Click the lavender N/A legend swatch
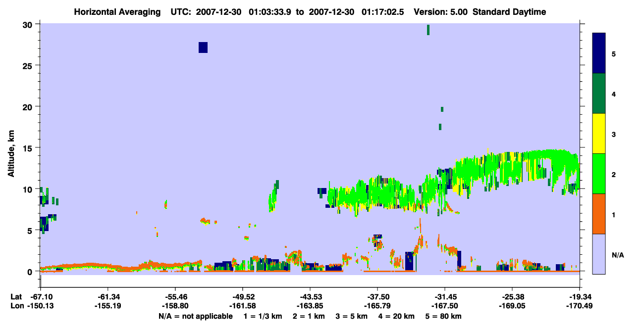 tap(599, 254)
